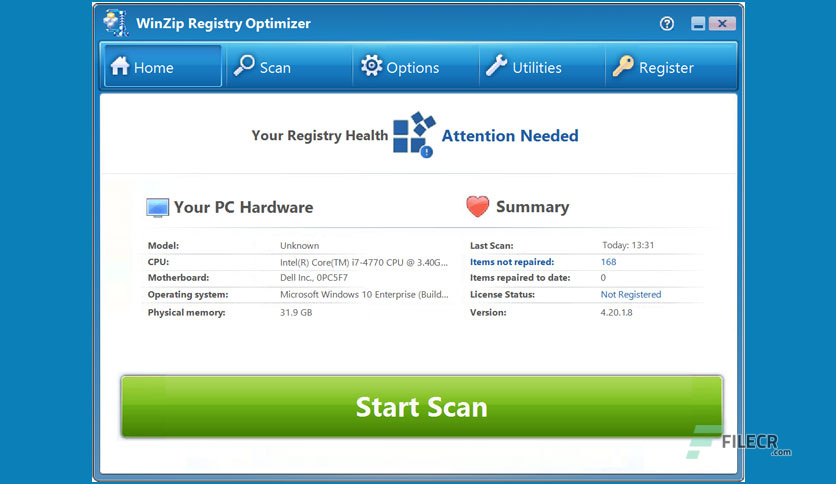
Task: Click the monitor icon beside Your PC Hardware
Action: click(157, 207)
